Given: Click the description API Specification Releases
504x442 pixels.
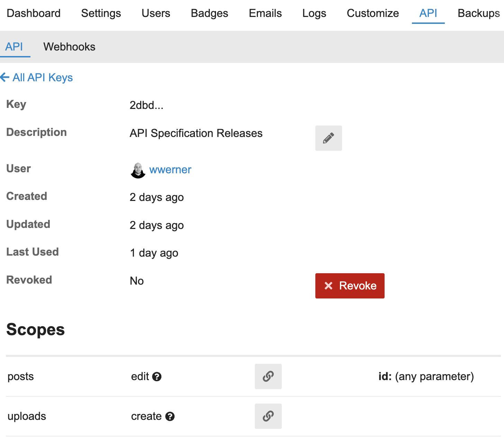Looking at the screenshot, I should tap(196, 133).
